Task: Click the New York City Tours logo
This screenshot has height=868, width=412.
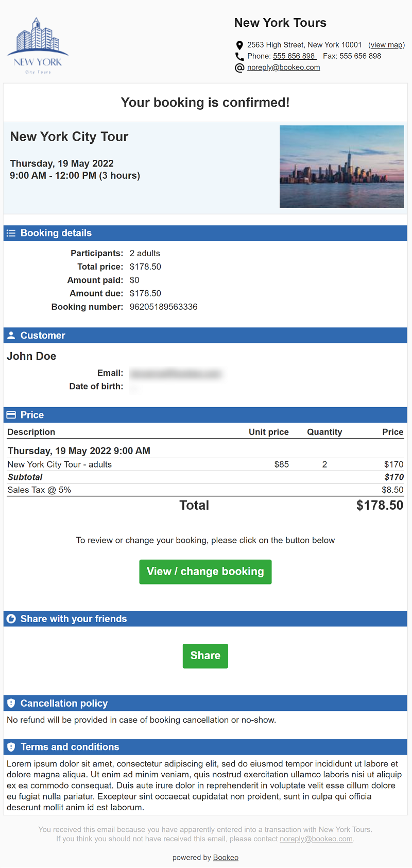Action: [38, 45]
